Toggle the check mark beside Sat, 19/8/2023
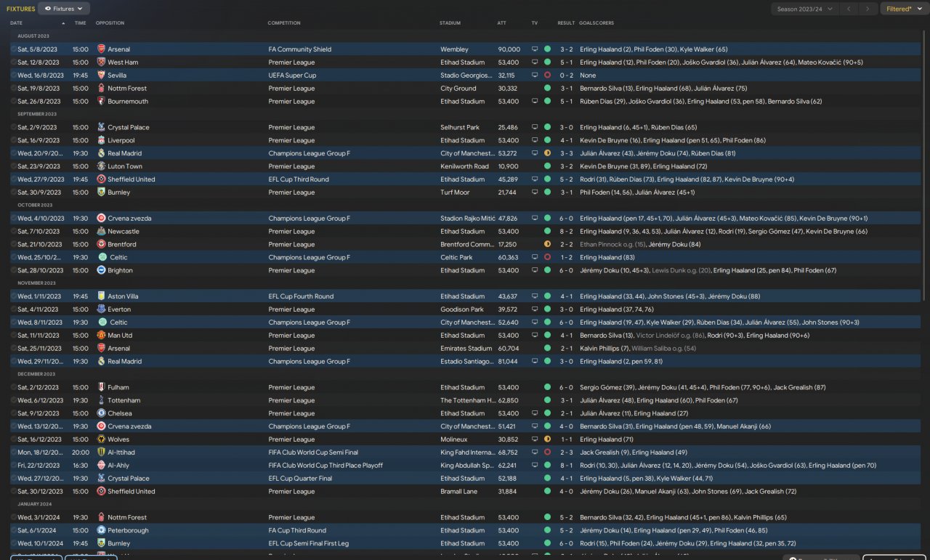The image size is (930, 560). click(x=13, y=89)
